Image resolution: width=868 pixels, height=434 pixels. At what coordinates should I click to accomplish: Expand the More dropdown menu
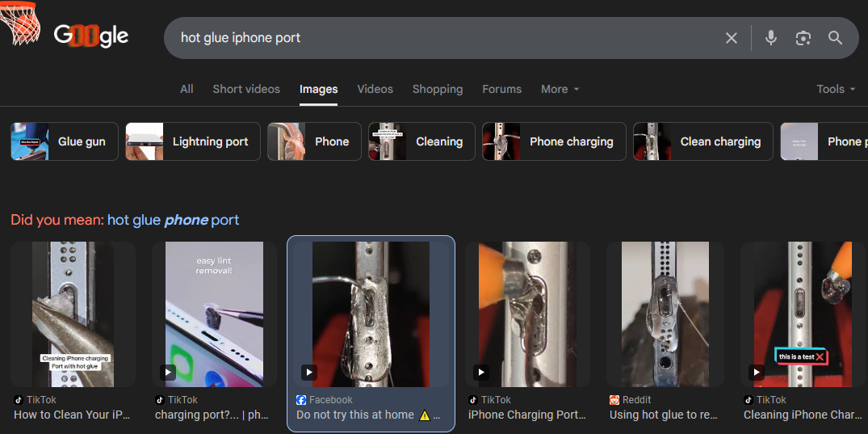click(x=560, y=89)
